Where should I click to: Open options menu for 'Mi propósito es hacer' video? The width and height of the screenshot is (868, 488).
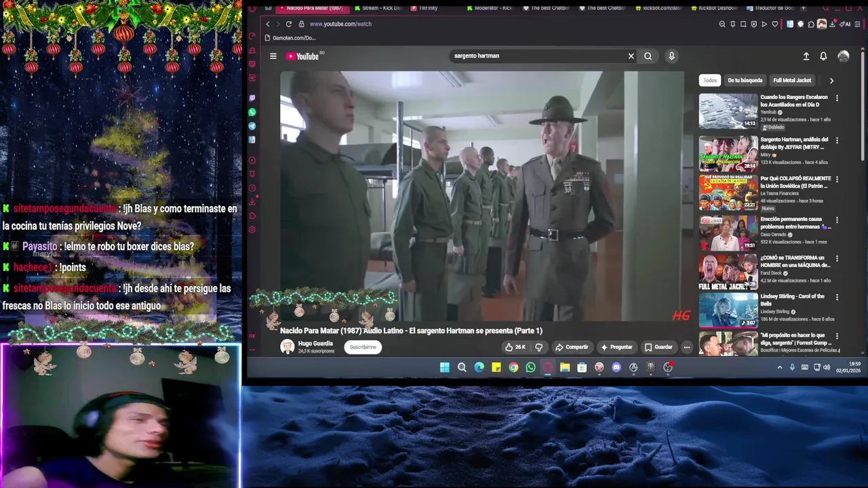coord(837,336)
